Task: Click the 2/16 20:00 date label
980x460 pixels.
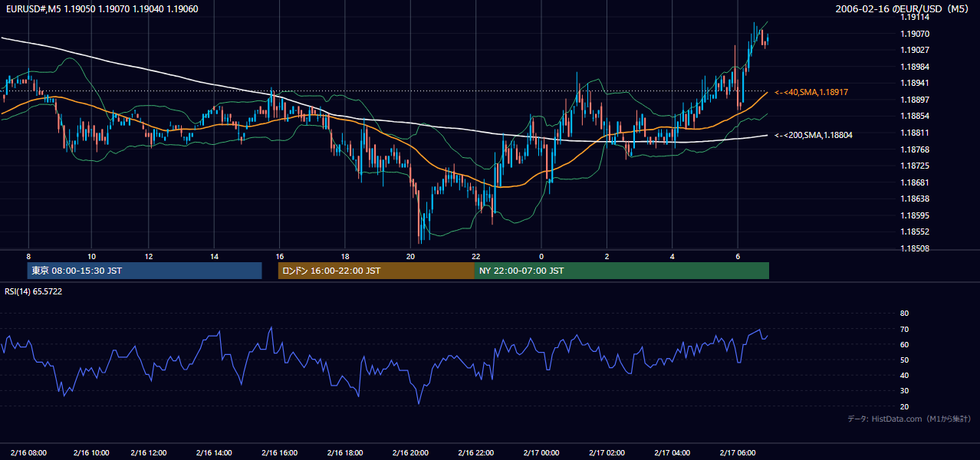Action: [409, 452]
